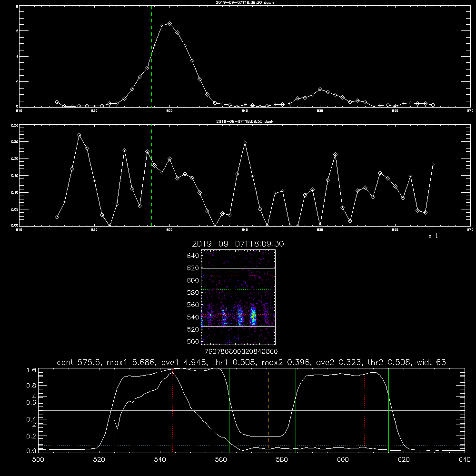Click the solid green vertical line near 615

[x=388, y=410]
